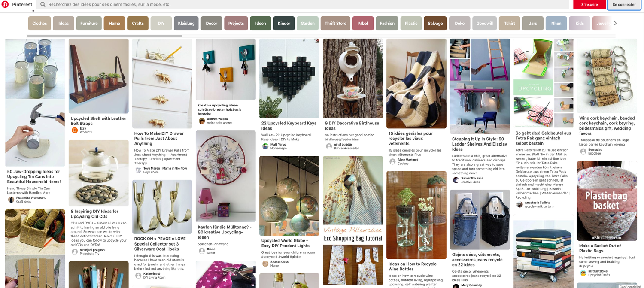
Task: Open Instructables profile avatar icon
Action: click(x=583, y=273)
